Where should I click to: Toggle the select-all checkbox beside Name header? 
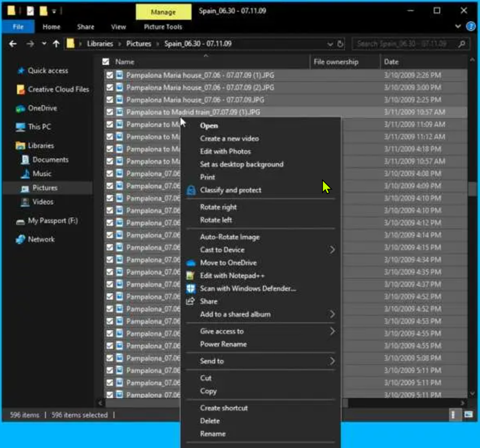click(x=106, y=62)
